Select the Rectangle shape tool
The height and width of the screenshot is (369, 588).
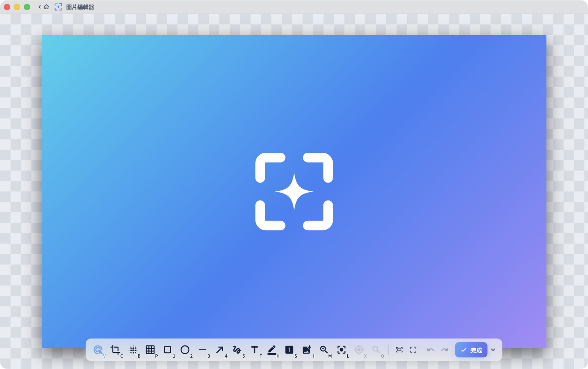point(168,350)
